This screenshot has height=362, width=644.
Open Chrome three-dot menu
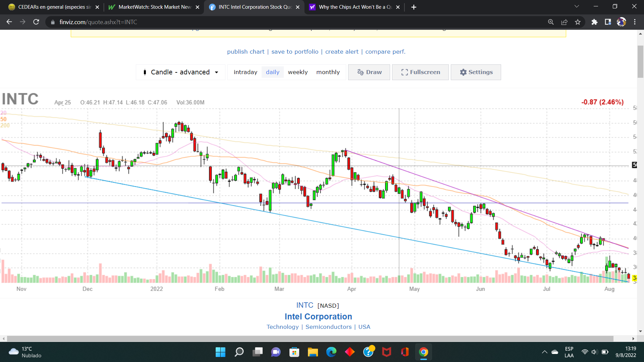coord(635,22)
